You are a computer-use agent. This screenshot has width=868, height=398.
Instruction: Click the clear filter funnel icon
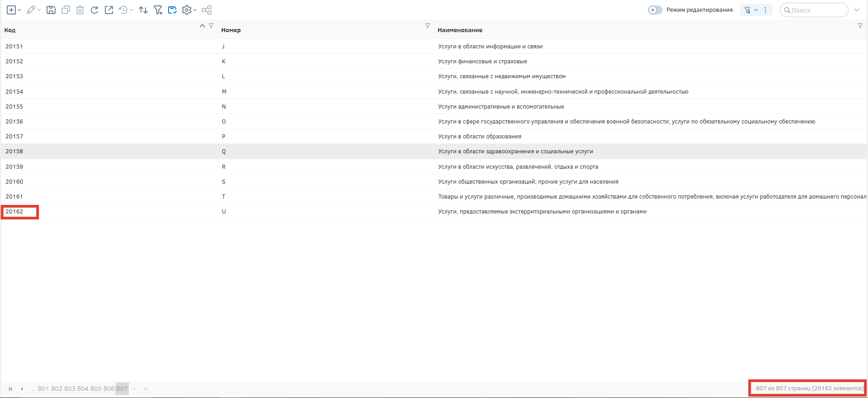[158, 10]
